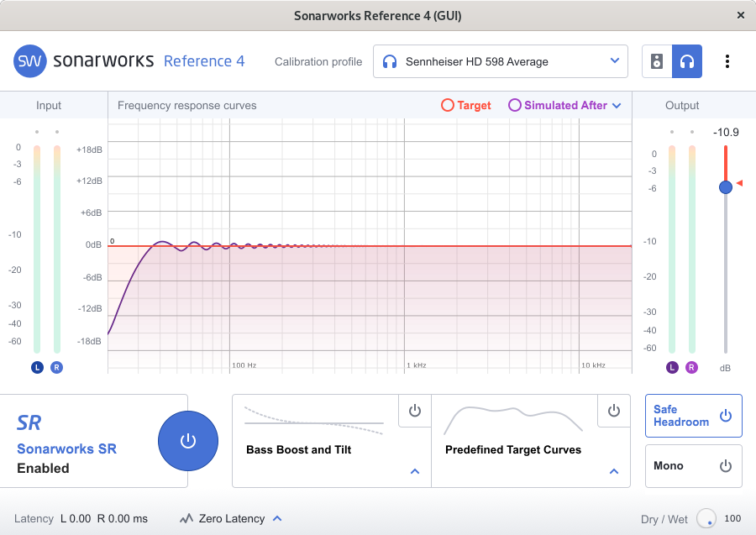Image resolution: width=756 pixels, height=535 pixels.
Task: Toggle the Target curve visibility
Action: 465,105
